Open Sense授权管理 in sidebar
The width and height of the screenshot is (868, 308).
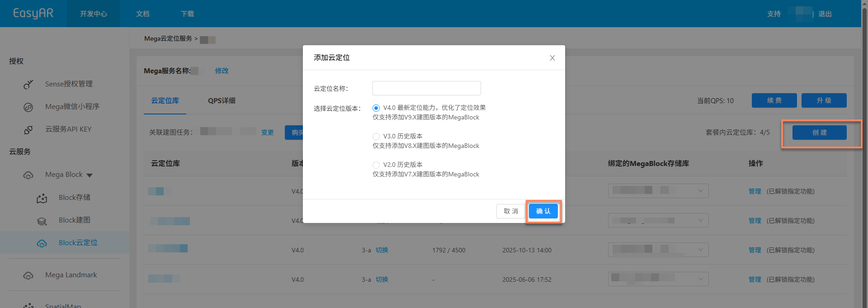[69, 84]
